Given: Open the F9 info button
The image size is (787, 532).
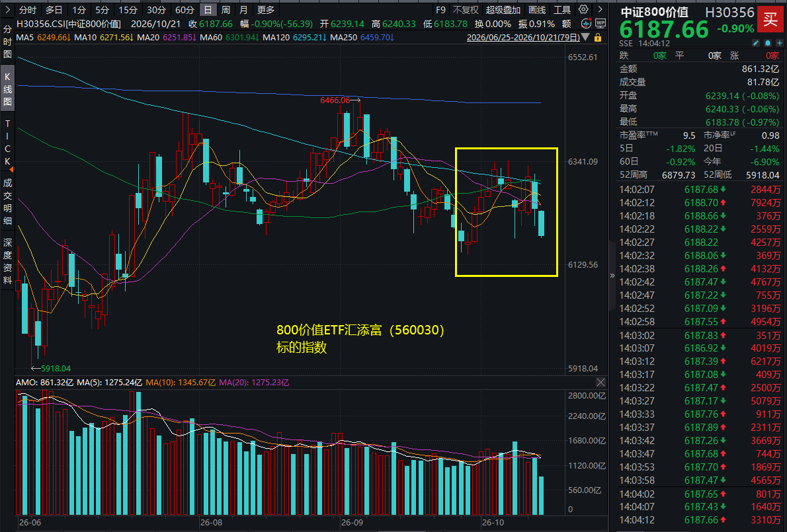Looking at the screenshot, I should pos(440,10).
